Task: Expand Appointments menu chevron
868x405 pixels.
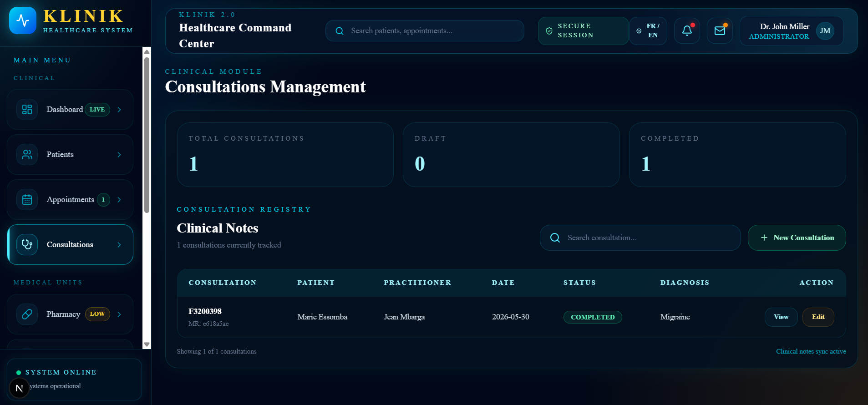Action: [x=119, y=200]
